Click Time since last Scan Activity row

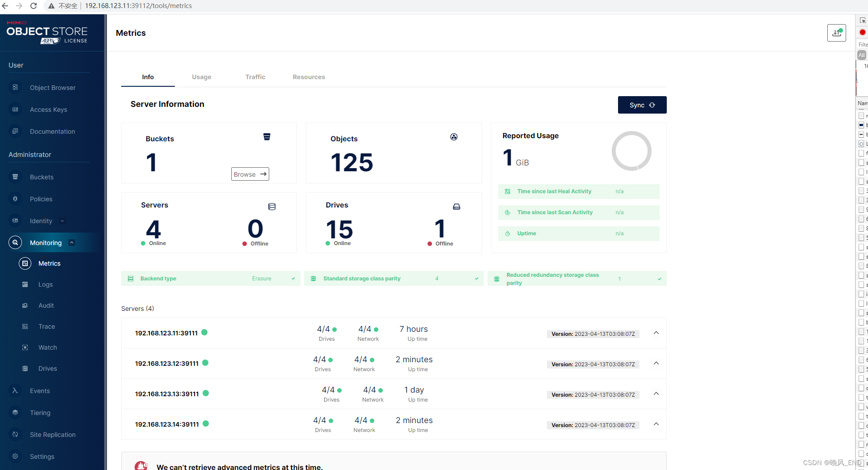coord(579,212)
